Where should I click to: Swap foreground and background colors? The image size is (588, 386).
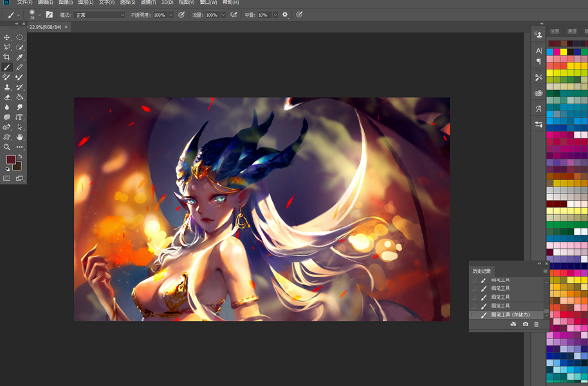(x=20, y=156)
